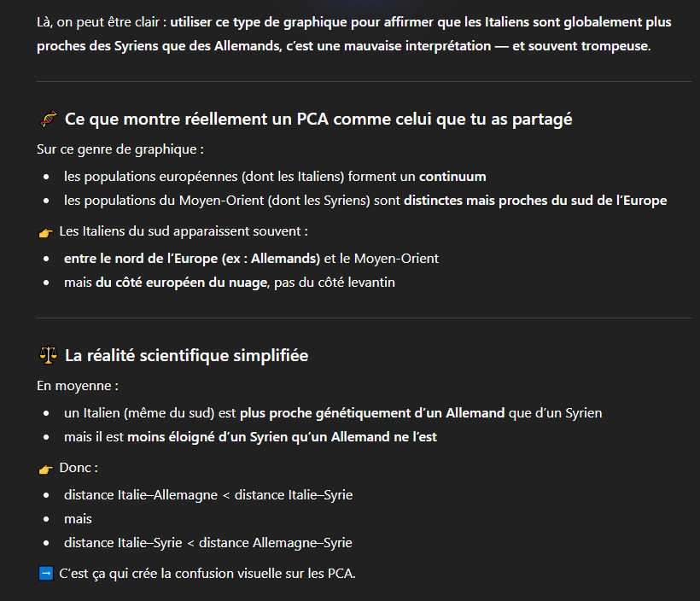Click bold text "distinctes mais proches du sud de l'Europe"
Viewport: 700px width, 601px height.
tap(535, 201)
